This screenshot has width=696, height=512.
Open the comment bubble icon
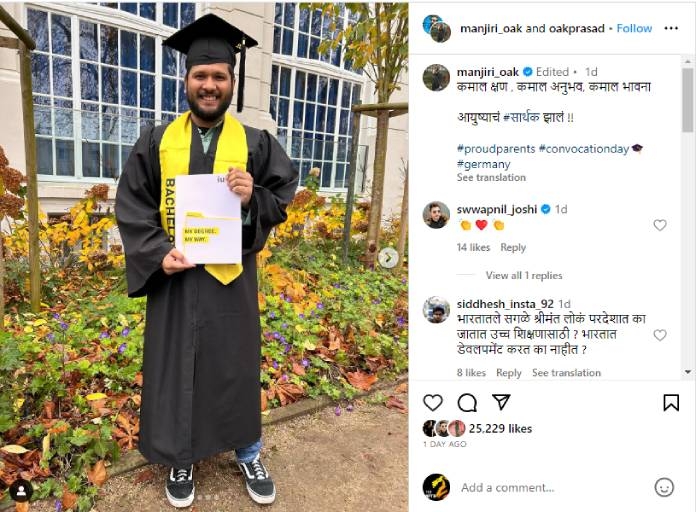pos(467,403)
